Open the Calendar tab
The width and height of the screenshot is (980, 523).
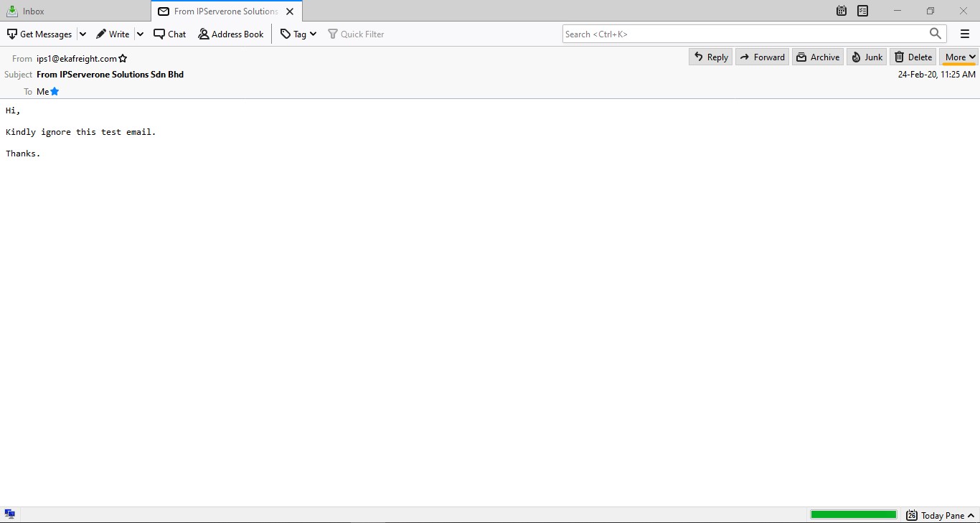click(841, 11)
